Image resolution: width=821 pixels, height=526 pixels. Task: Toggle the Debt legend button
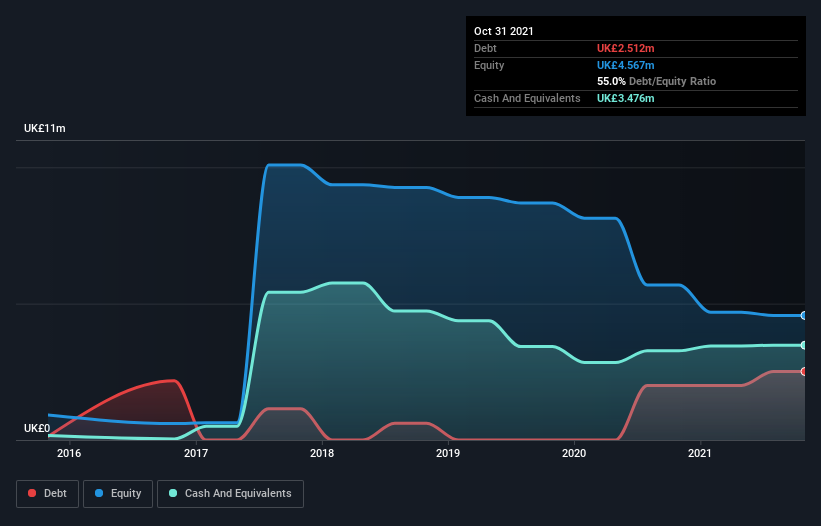tap(47, 494)
